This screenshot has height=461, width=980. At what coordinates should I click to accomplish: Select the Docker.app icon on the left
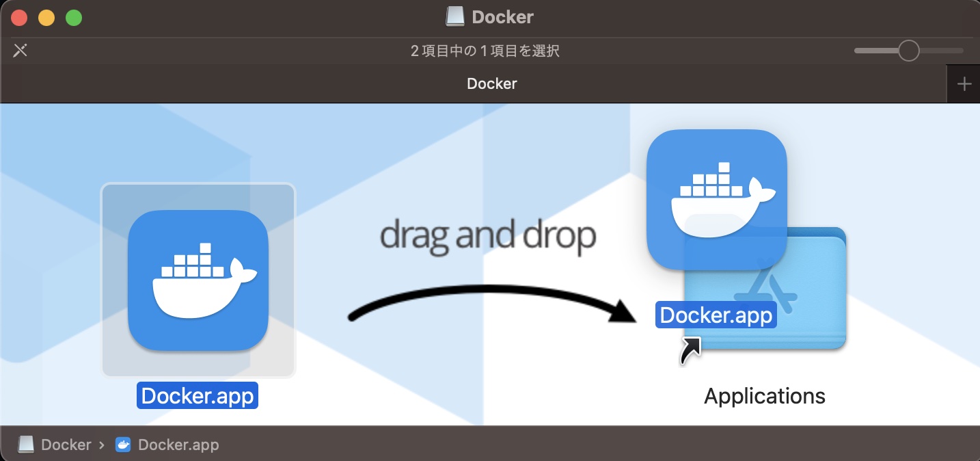(198, 280)
